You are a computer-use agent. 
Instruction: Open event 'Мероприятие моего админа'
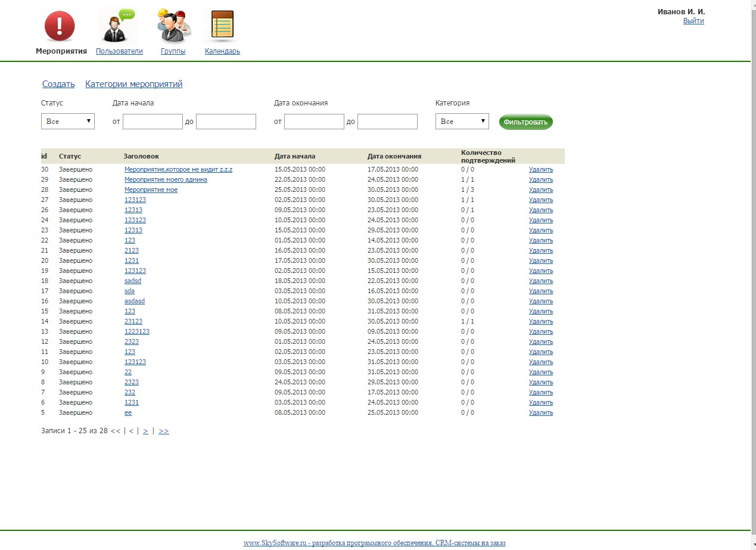pos(166,180)
